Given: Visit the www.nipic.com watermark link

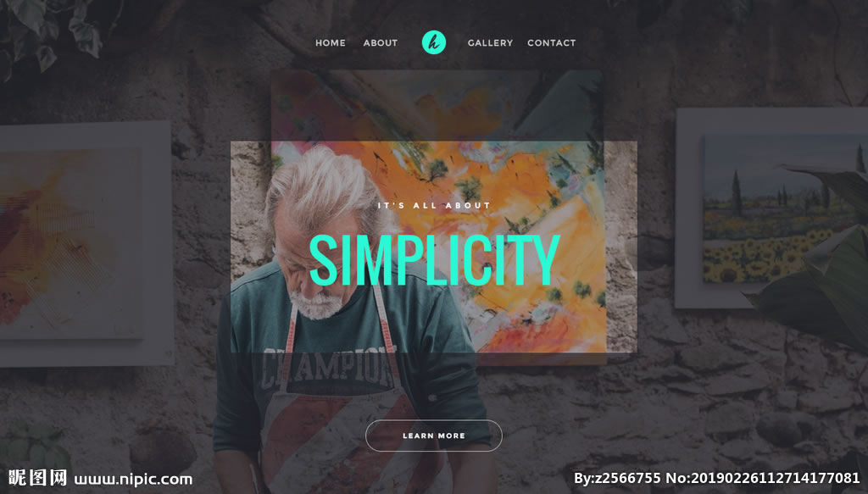Looking at the screenshot, I should pyautogui.click(x=133, y=479).
